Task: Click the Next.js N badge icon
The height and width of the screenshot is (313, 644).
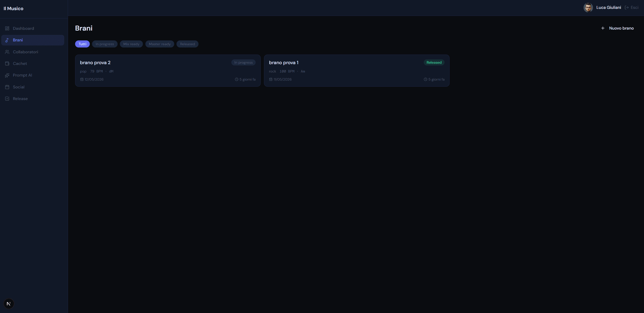Action: (9, 304)
